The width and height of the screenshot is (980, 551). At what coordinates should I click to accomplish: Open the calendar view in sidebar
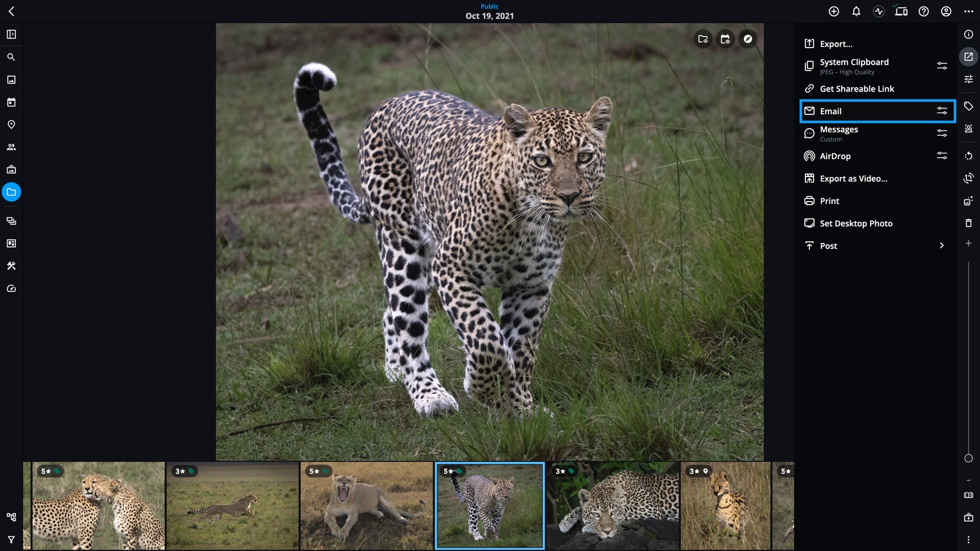11,102
